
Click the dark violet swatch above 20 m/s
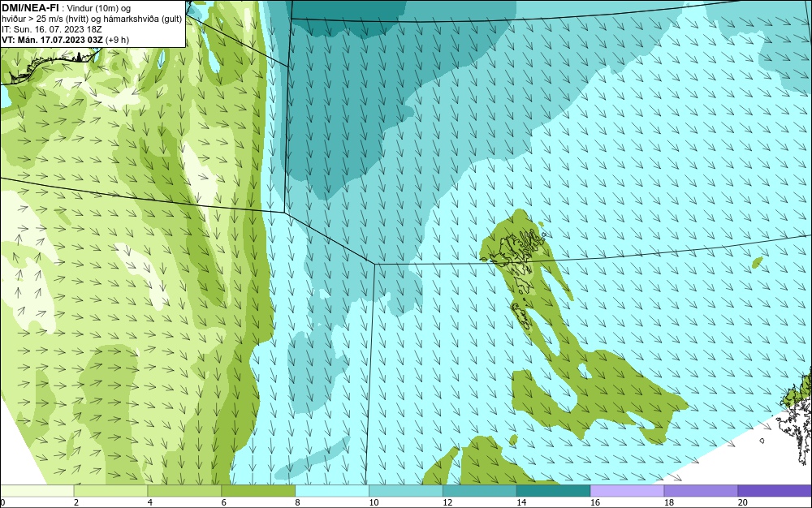tap(775, 490)
